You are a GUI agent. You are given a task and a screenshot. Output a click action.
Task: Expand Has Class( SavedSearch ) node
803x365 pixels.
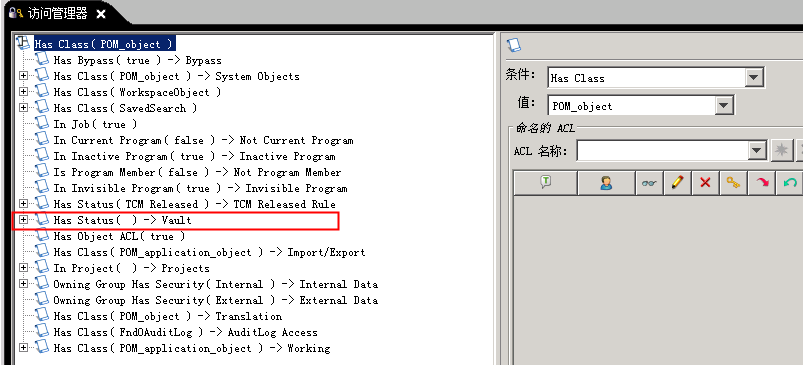tap(23, 108)
